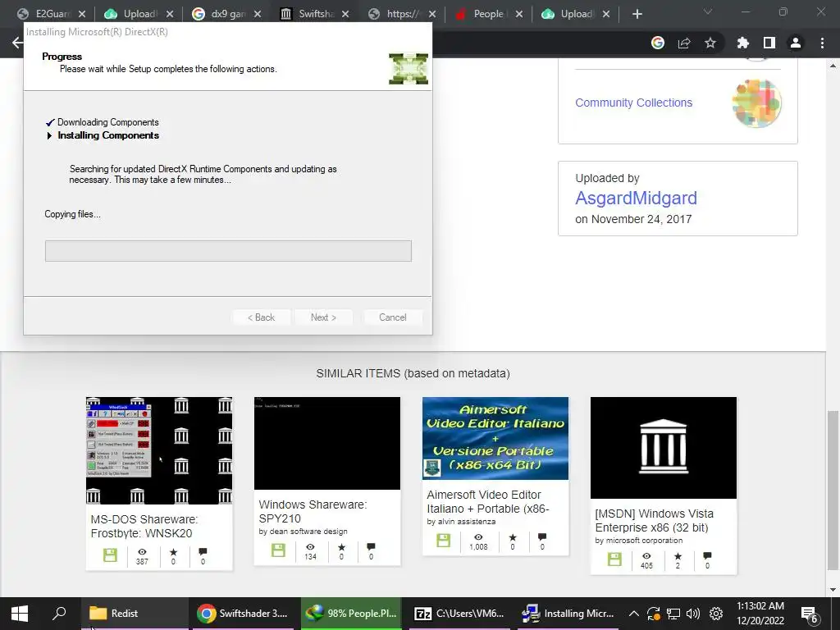Image resolution: width=840 pixels, height=630 pixels.
Task: Close the E2Guard tab
Action: tap(82, 14)
